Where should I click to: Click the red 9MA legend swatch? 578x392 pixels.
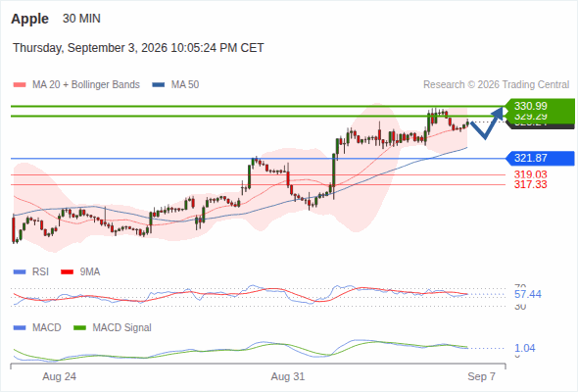click(67, 272)
